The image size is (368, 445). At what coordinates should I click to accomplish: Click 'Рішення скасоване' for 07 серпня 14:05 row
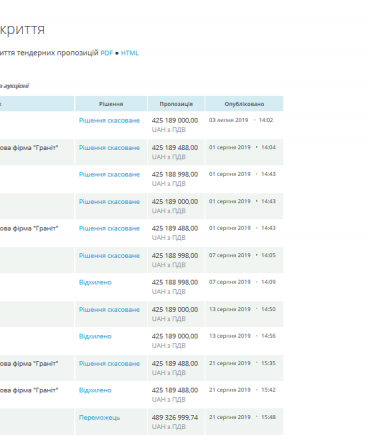coord(109,256)
